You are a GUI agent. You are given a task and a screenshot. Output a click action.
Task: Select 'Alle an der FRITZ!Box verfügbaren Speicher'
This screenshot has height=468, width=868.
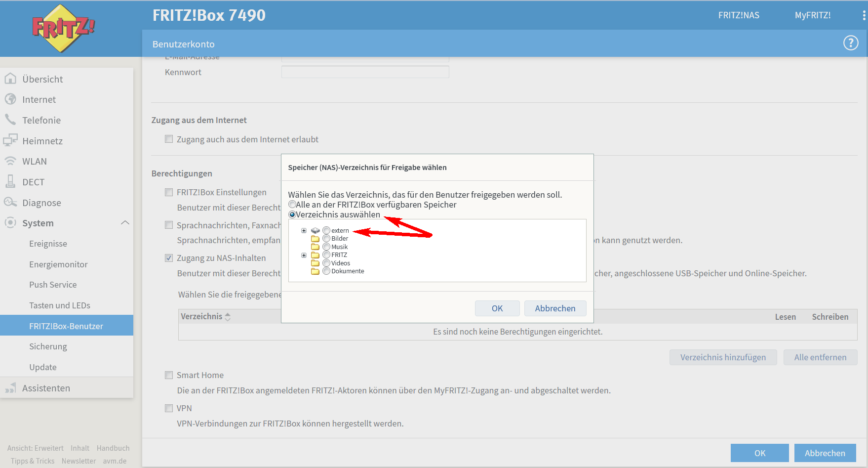pyautogui.click(x=292, y=205)
